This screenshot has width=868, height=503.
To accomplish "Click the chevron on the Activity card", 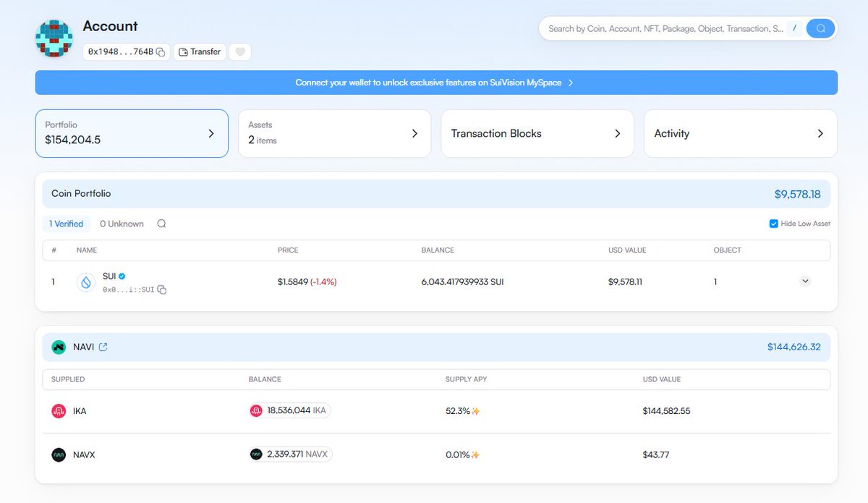I will 820,133.
